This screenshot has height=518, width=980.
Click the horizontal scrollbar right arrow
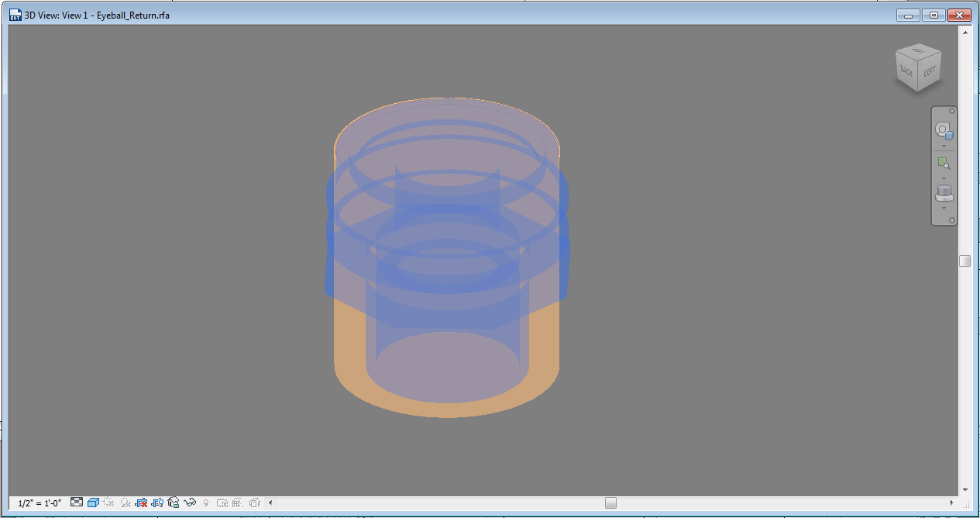point(952,502)
